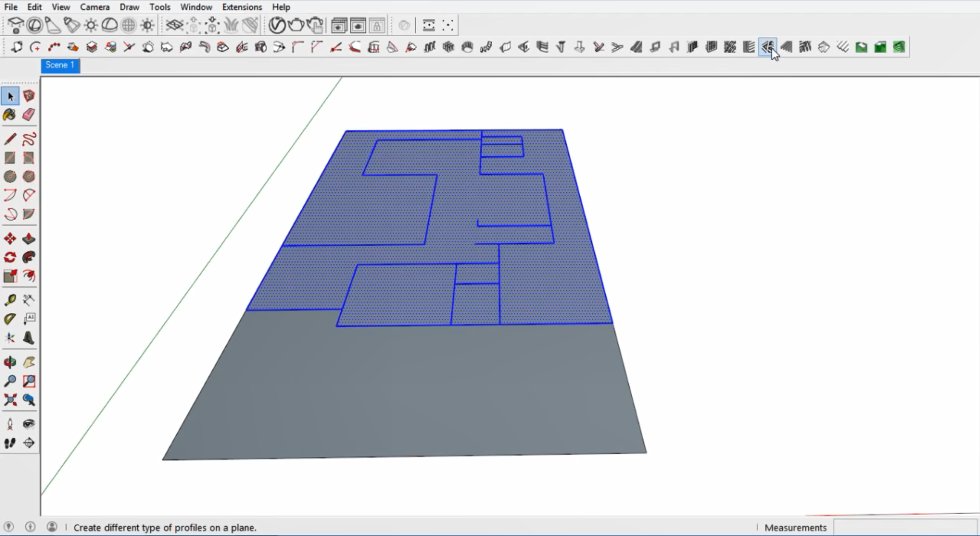Select the Circle tool
980x536 pixels.
pyautogui.click(x=10, y=177)
